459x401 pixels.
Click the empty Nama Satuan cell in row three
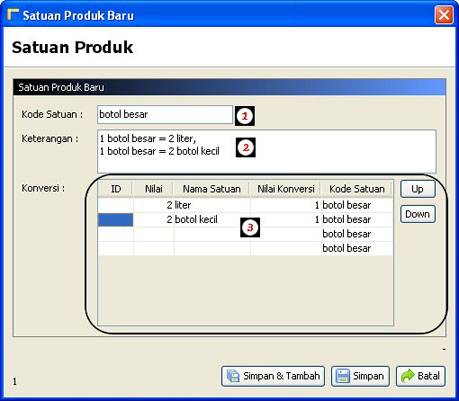(212, 234)
